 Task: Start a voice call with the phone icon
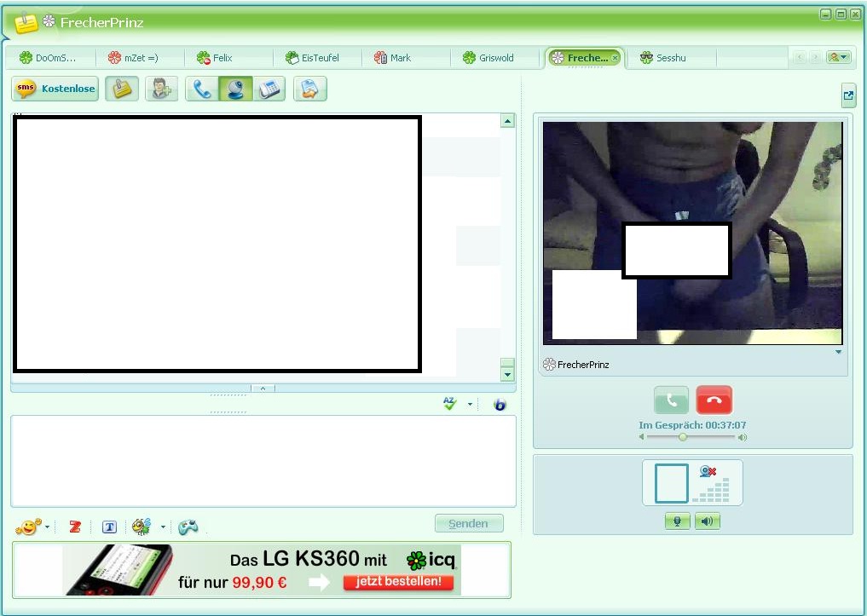[x=202, y=89]
